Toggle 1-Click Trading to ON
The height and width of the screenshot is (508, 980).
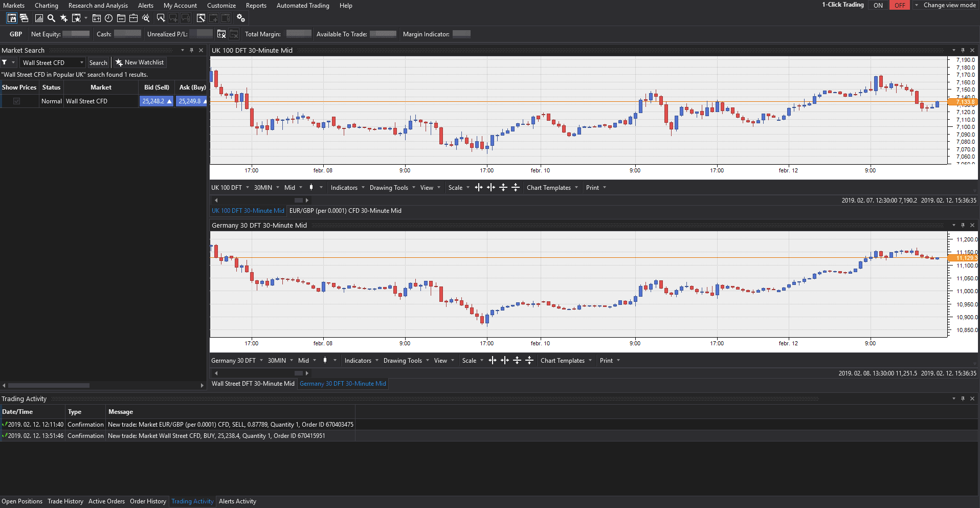(878, 5)
